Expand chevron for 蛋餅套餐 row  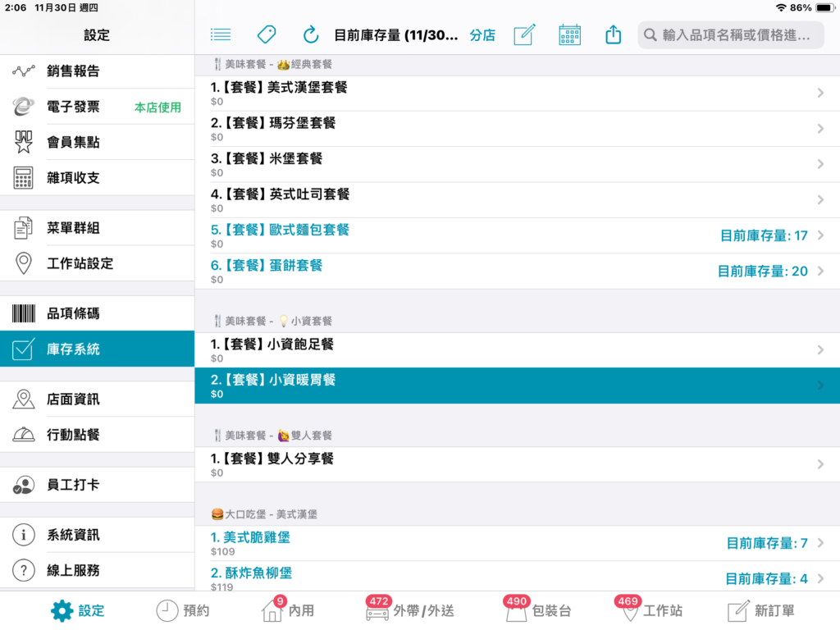[820, 271]
